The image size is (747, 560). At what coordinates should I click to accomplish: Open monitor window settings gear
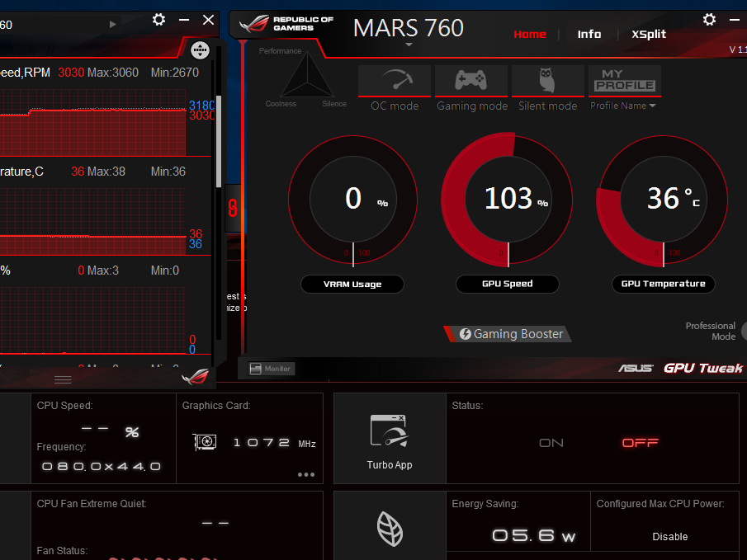pyautogui.click(x=158, y=20)
